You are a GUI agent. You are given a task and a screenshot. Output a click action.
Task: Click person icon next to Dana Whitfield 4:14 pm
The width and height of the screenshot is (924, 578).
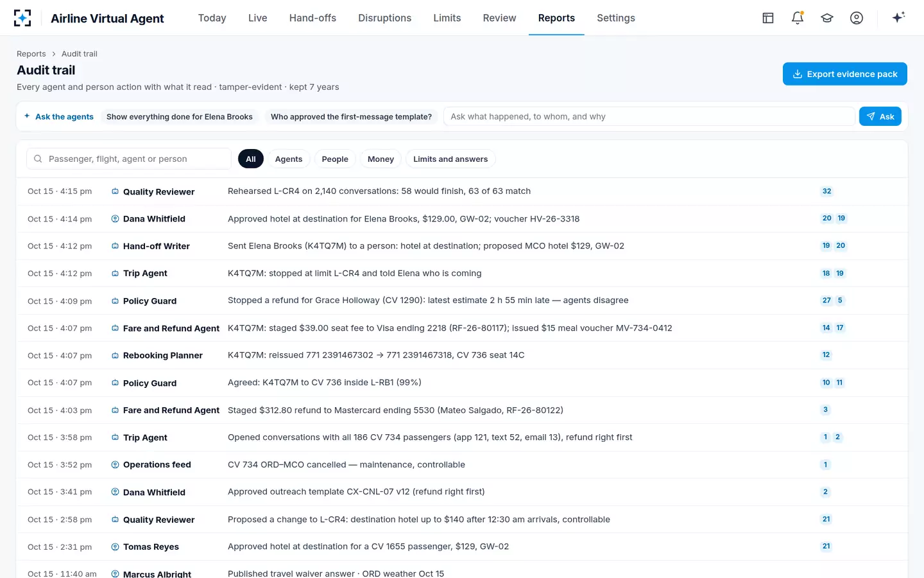(116, 219)
